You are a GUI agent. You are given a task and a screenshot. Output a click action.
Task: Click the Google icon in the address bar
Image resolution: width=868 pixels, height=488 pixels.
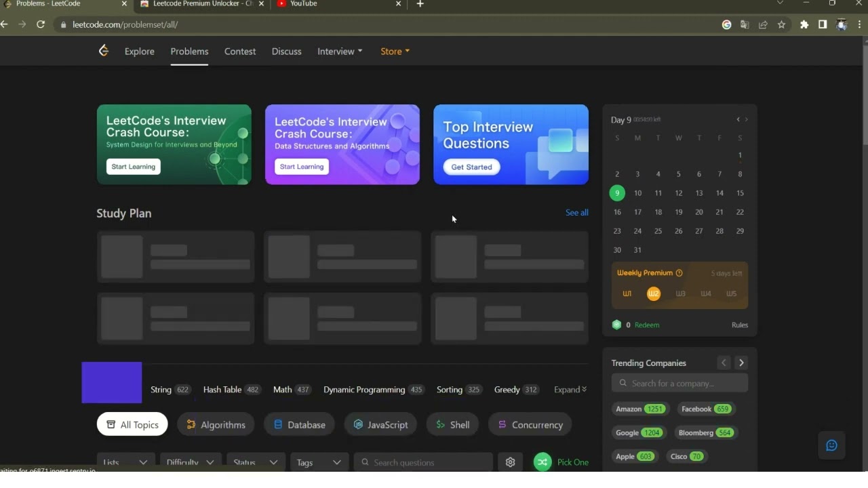coord(726,24)
